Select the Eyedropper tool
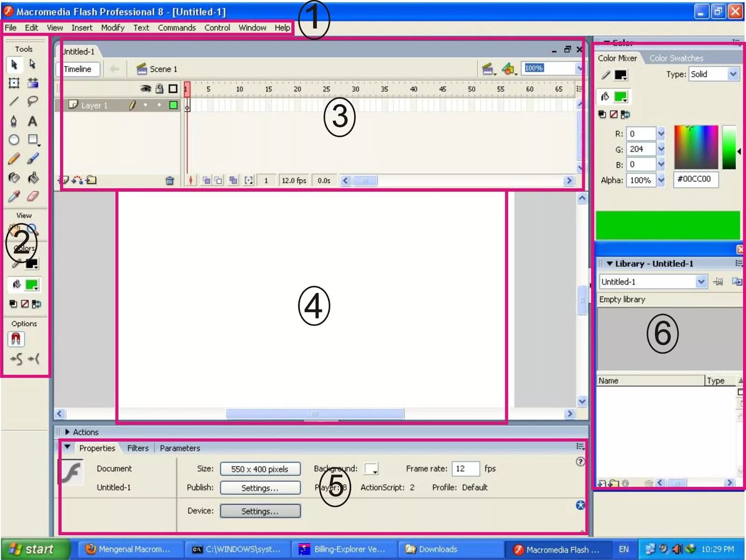This screenshot has width=746, height=560. 14,196
